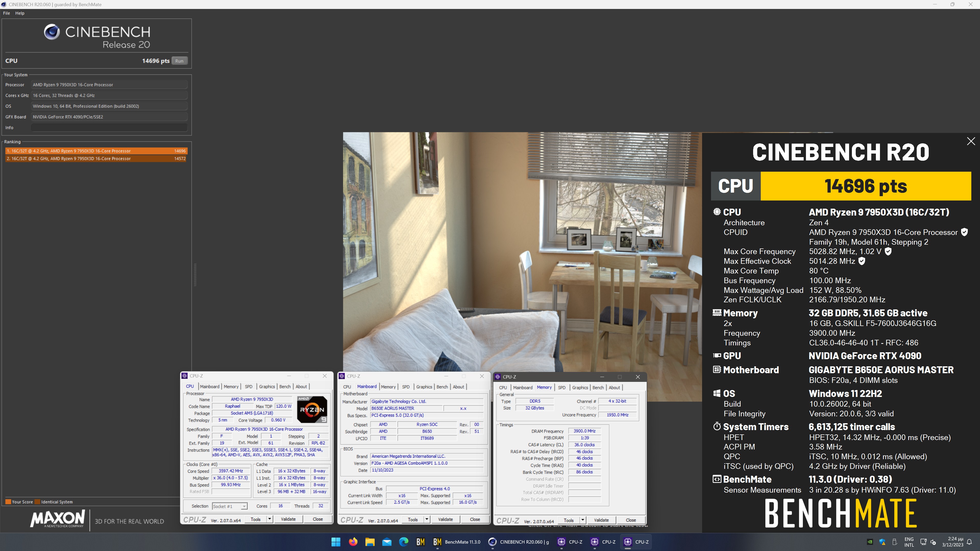
Task: Expand Tools dropdown arrow in Mainboard window
Action: click(426, 519)
